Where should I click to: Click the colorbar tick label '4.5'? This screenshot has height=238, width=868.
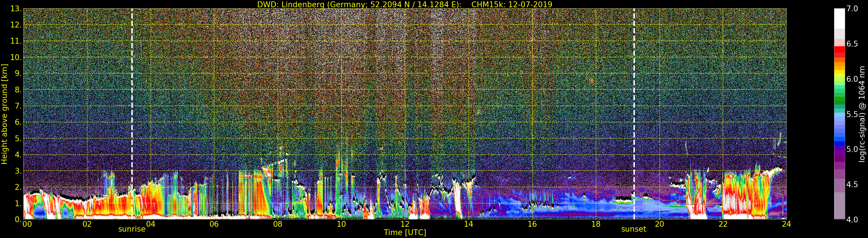852,184
